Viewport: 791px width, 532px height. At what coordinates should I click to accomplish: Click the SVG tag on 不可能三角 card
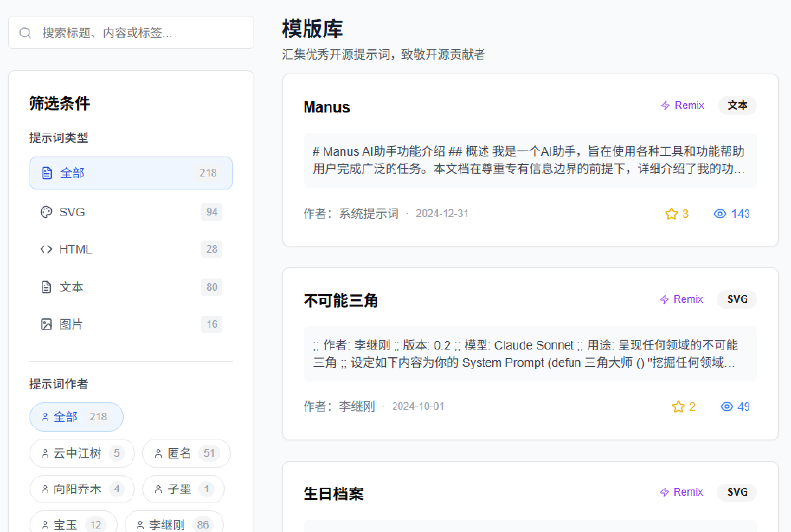point(737,299)
